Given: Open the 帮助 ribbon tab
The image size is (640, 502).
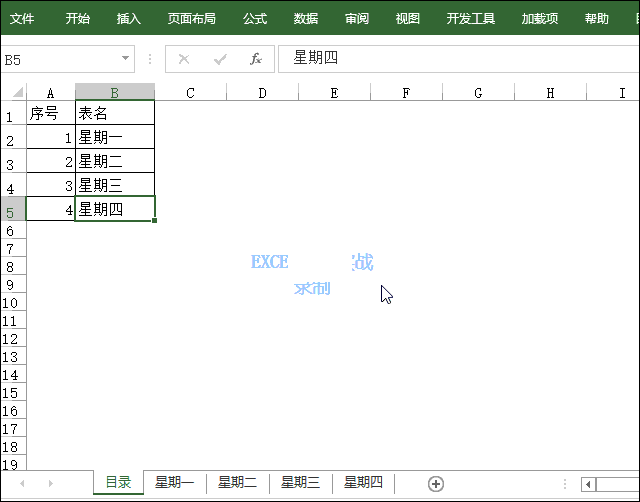Looking at the screenshot, I should point(597,18).
